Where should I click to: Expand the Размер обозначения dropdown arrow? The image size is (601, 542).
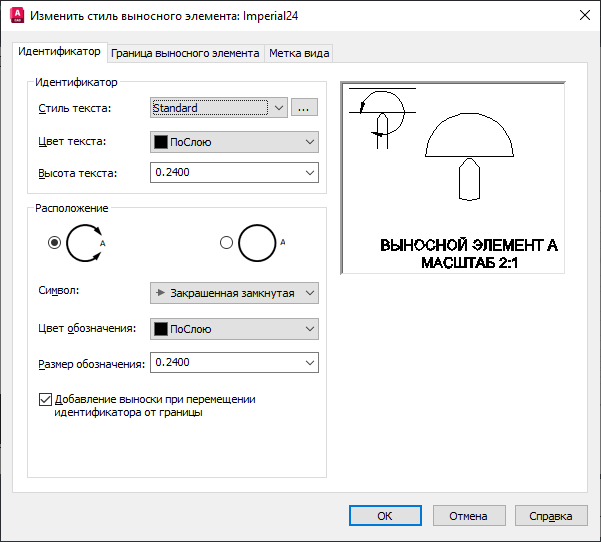[x=310, y=363]
